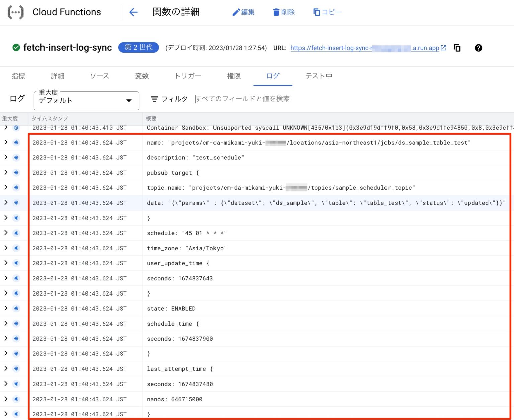Open help via the question mark icon
Viewport: 514px width, 420px height.
478,48
